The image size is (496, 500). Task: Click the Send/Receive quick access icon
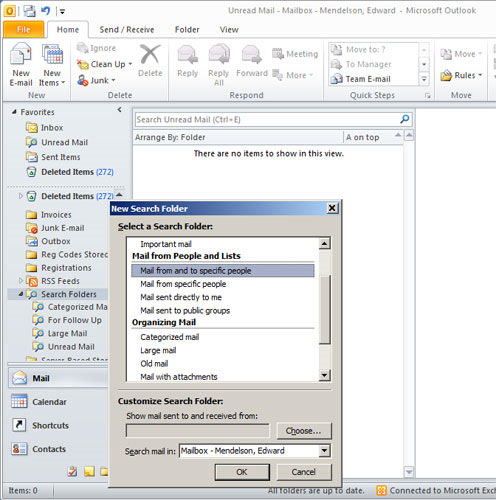(30, 11)
